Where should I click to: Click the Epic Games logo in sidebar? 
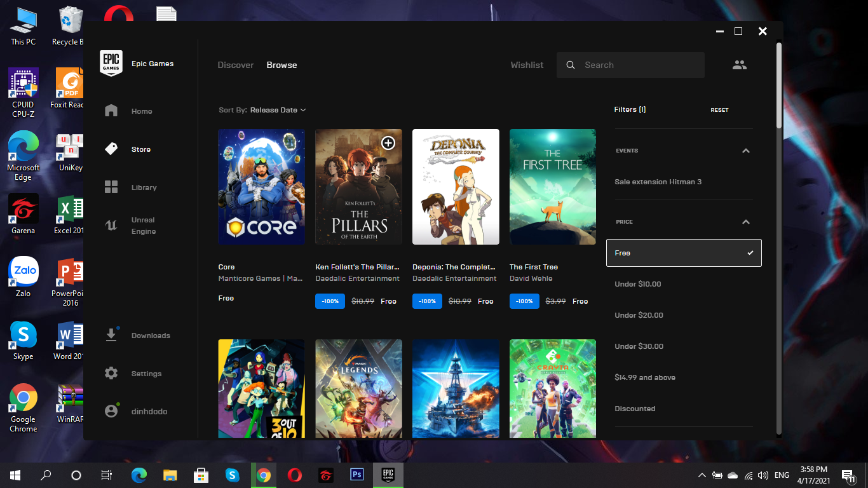(111, 64)
